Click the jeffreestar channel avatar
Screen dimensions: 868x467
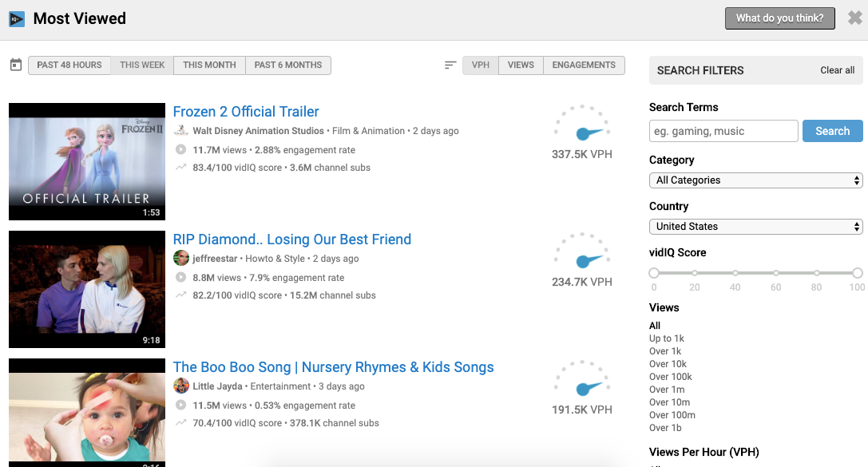(181, 259)
